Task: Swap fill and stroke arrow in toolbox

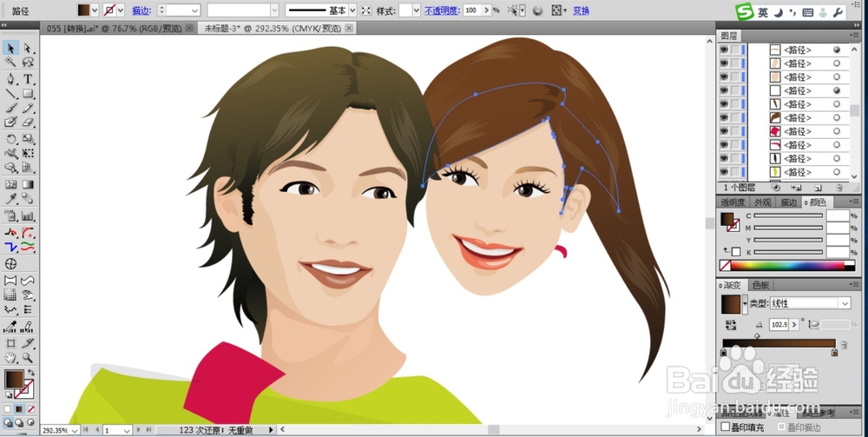Action: [31, 373]
